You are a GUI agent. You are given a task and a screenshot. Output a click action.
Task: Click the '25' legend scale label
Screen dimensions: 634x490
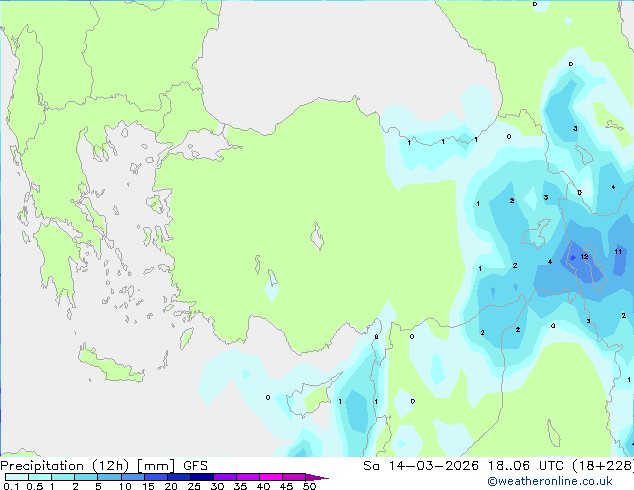pos(194,486)
